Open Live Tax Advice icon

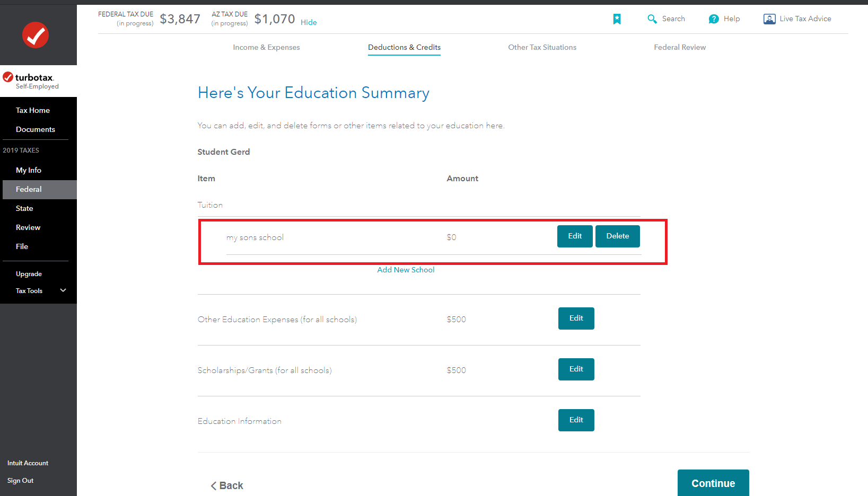tap(769, 19)
